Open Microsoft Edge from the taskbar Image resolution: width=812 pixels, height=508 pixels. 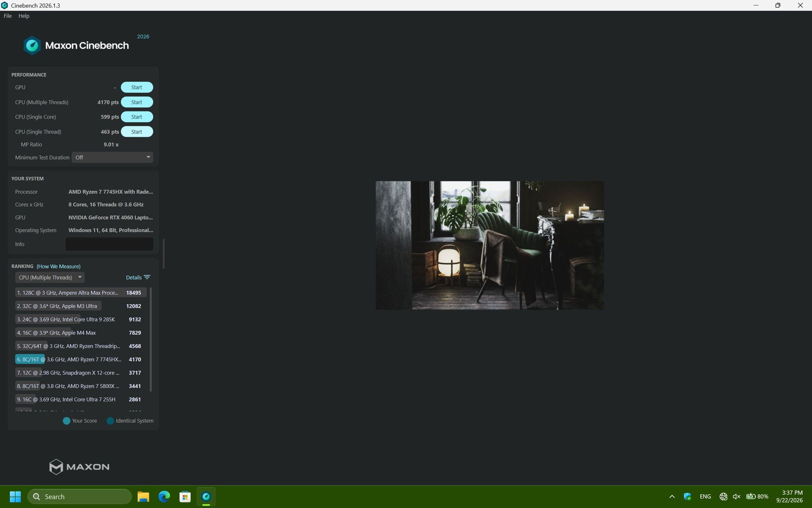164,497
